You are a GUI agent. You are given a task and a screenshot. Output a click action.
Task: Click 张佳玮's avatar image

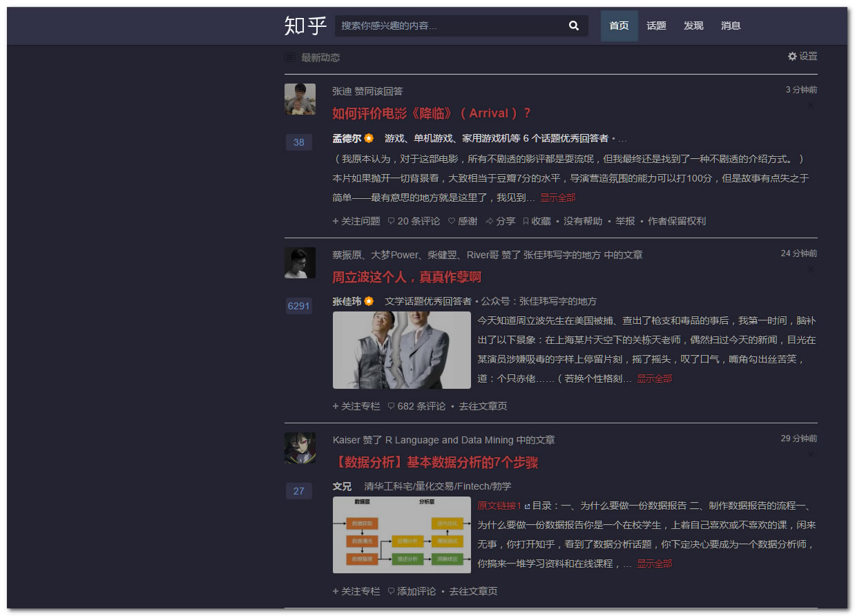tap(300, 263)
